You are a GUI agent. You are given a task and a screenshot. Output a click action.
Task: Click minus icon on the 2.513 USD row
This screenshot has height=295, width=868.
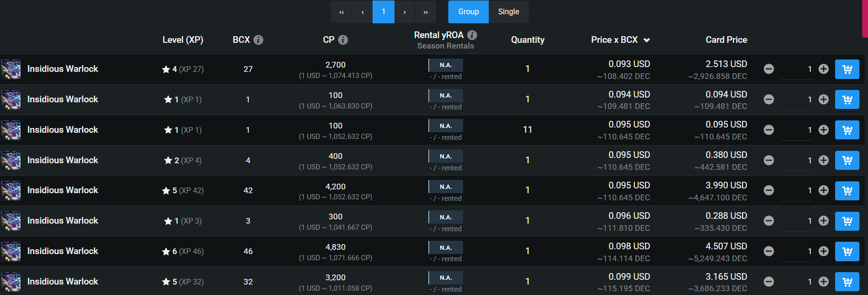tap(768, 69)
